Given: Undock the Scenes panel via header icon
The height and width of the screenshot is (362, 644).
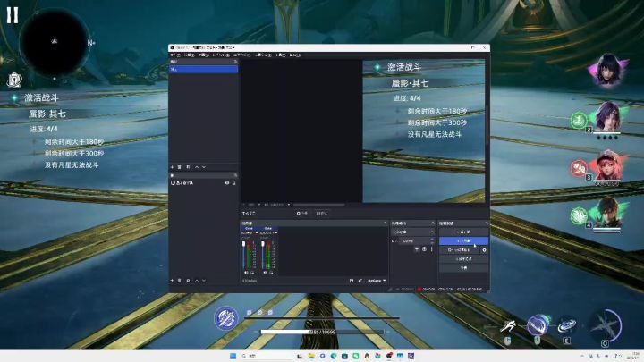Looking at the screenshot, I should coord(235,62).
